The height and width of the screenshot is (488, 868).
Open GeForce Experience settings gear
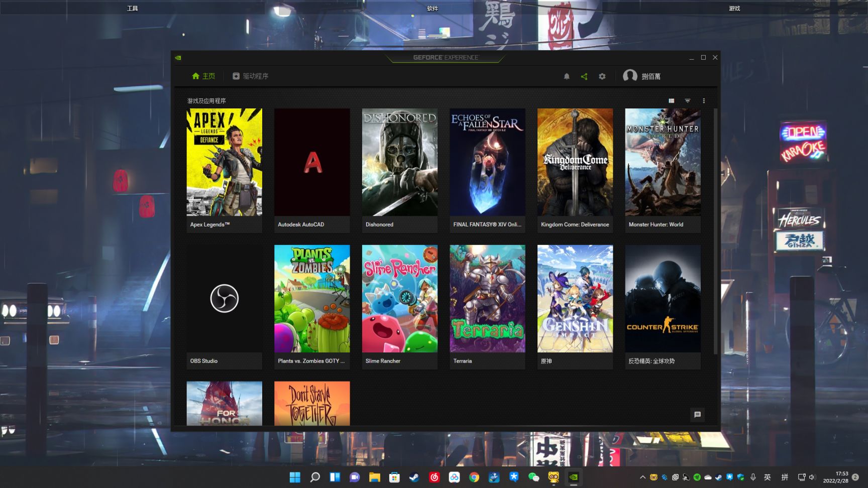(602, 76)
